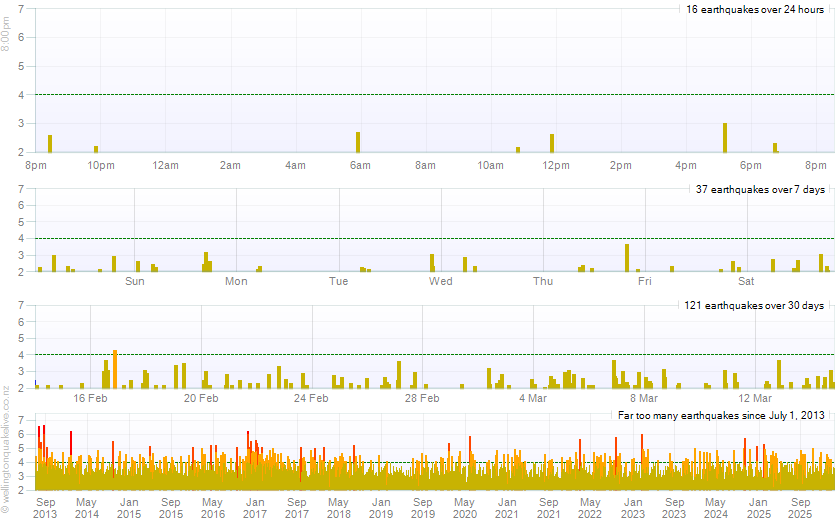Click the tallest bar in the 24-hour chart
835x530 pixels.
[x=725, y=138]
